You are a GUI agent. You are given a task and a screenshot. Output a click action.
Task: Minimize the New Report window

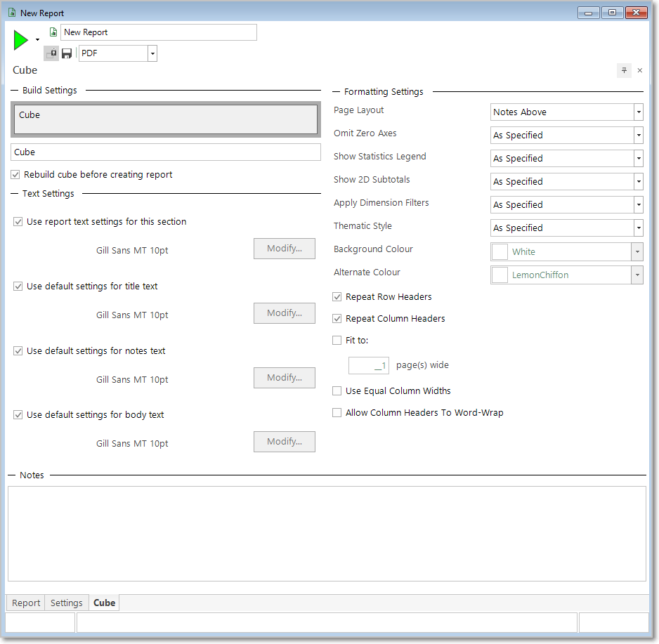tap(589, 13)
